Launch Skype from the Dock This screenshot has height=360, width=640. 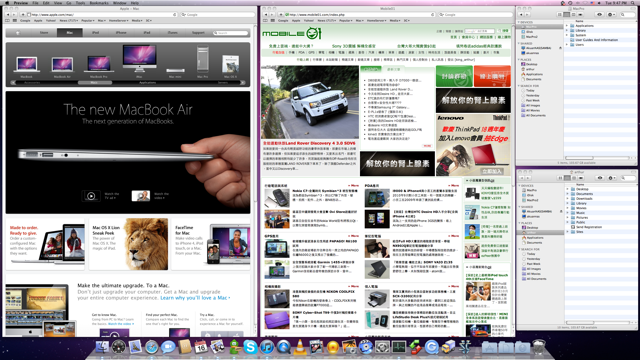[x=250, y=347]
